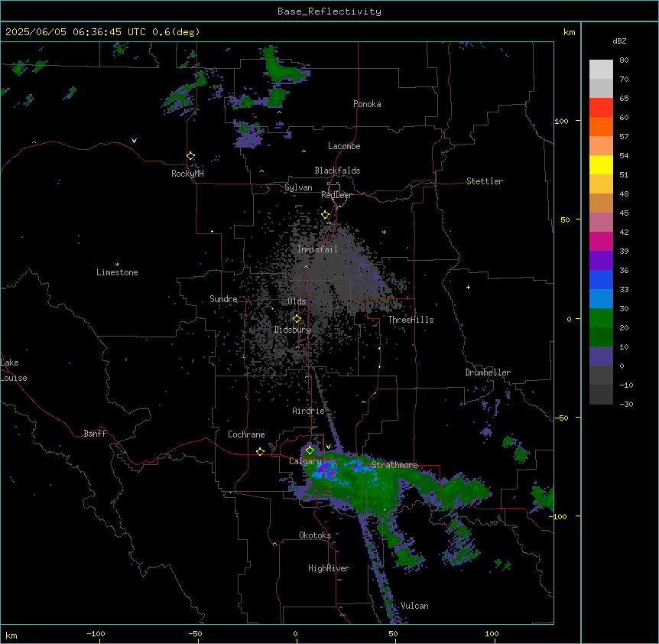The height and width of the screenshot is (644, 659).
Task: Pick the yellow 54-51 dBZ legend swatch
Action: [601, 164]
